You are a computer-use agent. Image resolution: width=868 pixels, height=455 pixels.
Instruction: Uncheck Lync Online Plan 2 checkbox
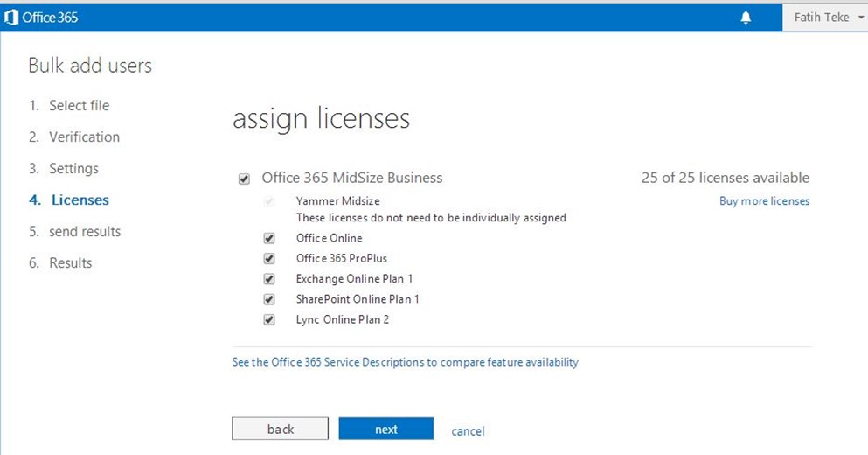[x=269, y=319]
